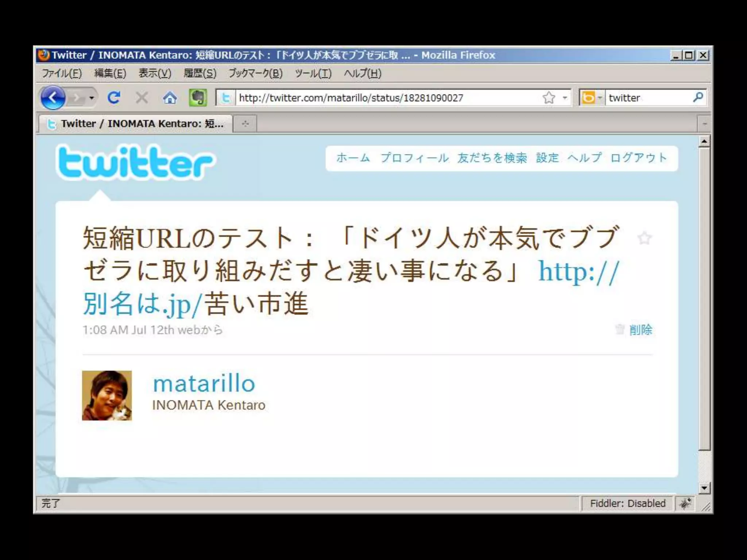This screenshot has width=747, height=560.
Task: Reload the page with the refresh icon
Action: click(x=114, y=98)
